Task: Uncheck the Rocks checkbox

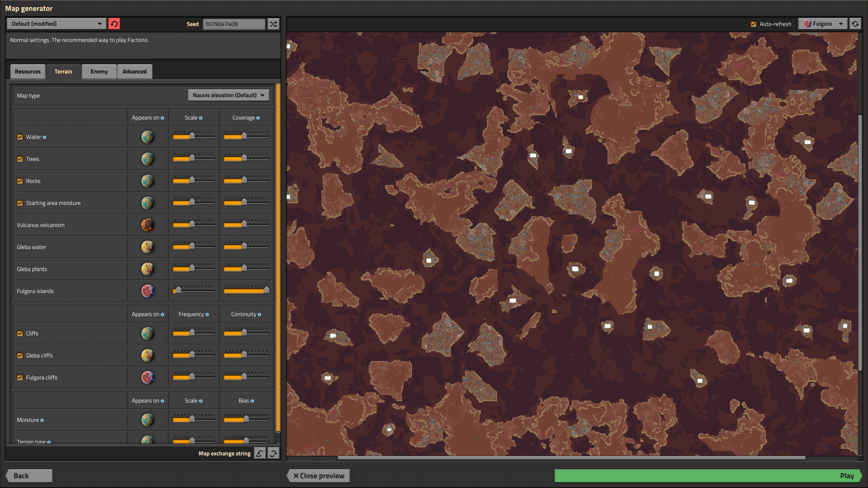Action: coord(20,181)
